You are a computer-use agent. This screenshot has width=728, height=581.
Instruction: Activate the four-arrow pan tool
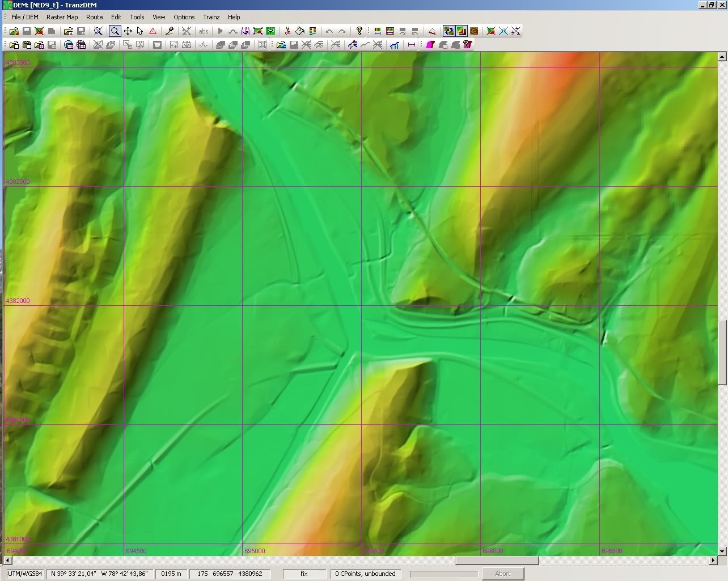click(128, 31)
